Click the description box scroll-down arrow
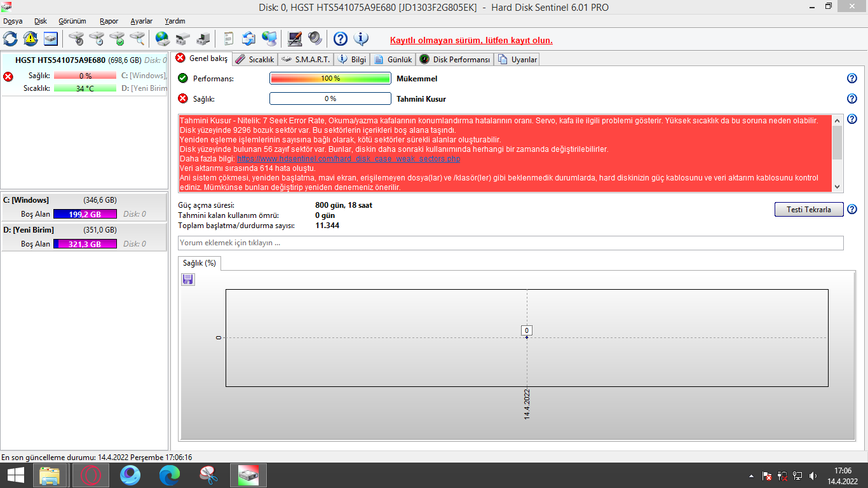 click(837, 187)
